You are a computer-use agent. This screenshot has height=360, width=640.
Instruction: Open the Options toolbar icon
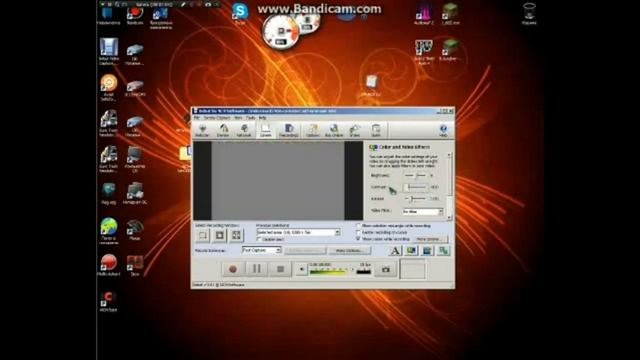click(x=313, y=130)
